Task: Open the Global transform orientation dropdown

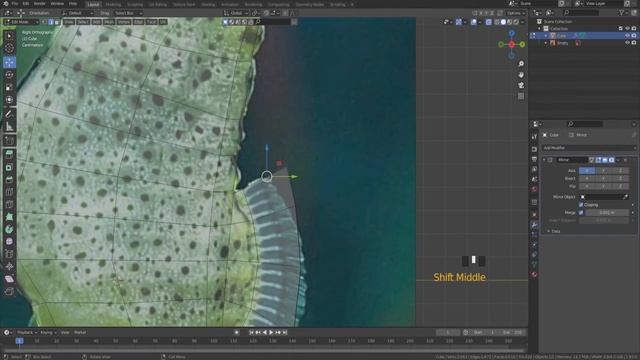Action: (x=236, y=13)
